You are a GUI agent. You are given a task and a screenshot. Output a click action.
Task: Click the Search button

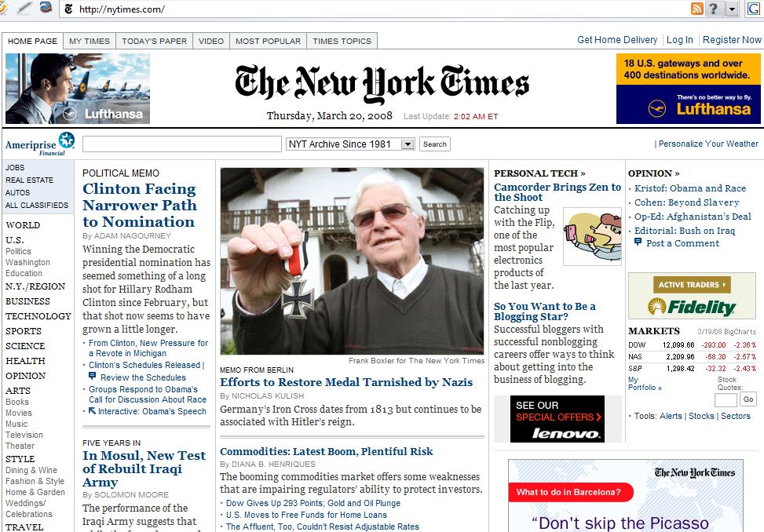click(x=435, y=144)
